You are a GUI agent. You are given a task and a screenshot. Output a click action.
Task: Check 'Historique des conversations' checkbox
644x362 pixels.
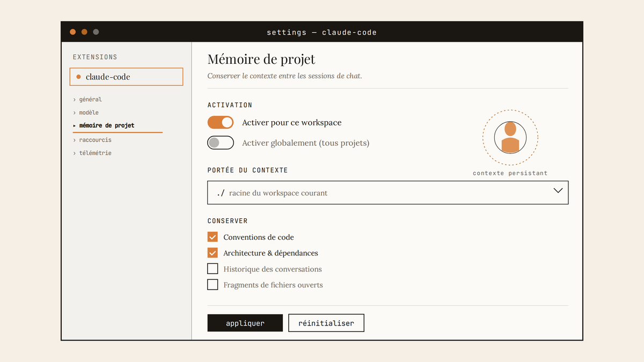click(x=213, y=269)
